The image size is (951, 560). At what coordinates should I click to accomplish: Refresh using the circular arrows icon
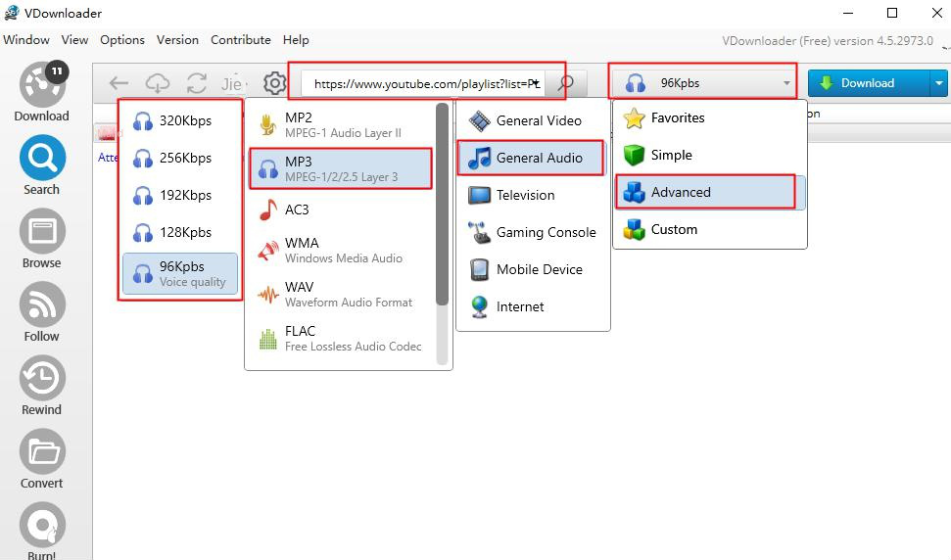click(x=197, y=83)
